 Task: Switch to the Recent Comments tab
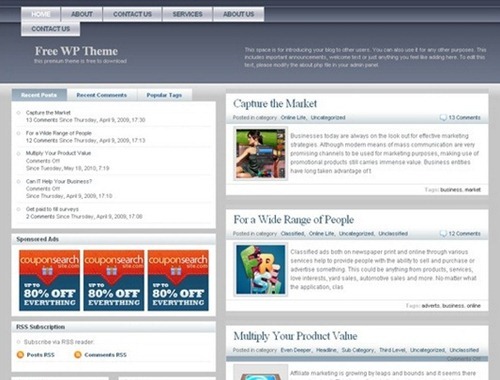[102, 95]
